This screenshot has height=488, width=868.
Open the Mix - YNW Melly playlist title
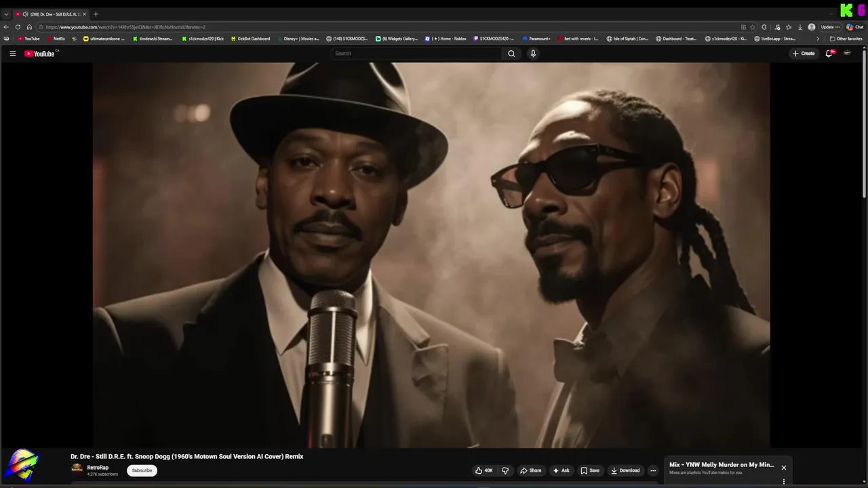click(722, 465)
